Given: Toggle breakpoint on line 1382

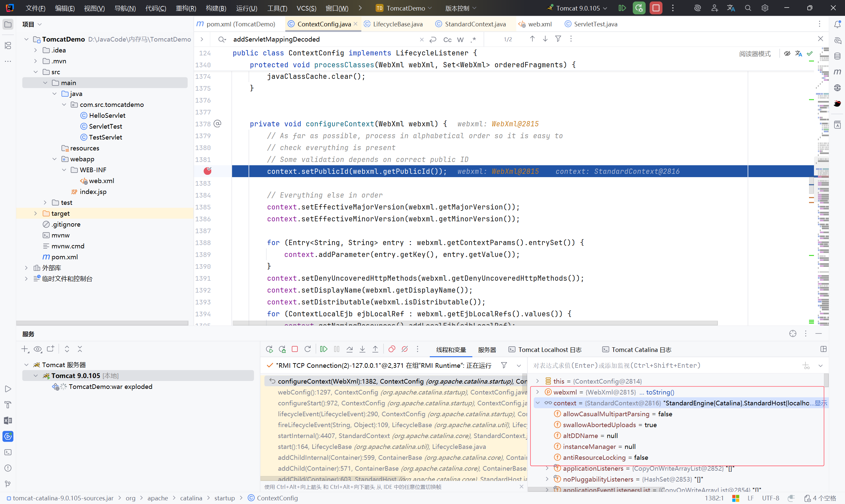Looking at the screenshot, I should pyautogui.click(x=207, y=171).
